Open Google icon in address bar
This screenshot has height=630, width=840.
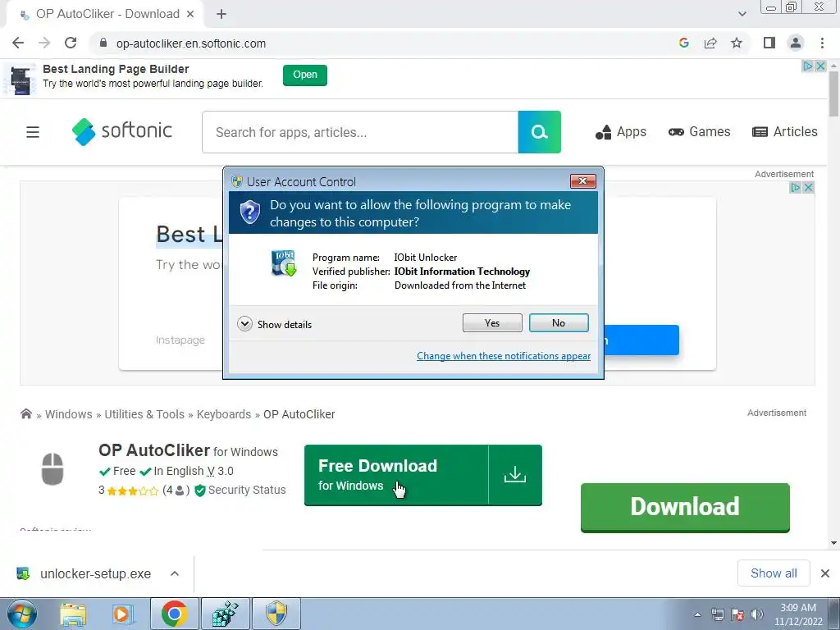683,43
